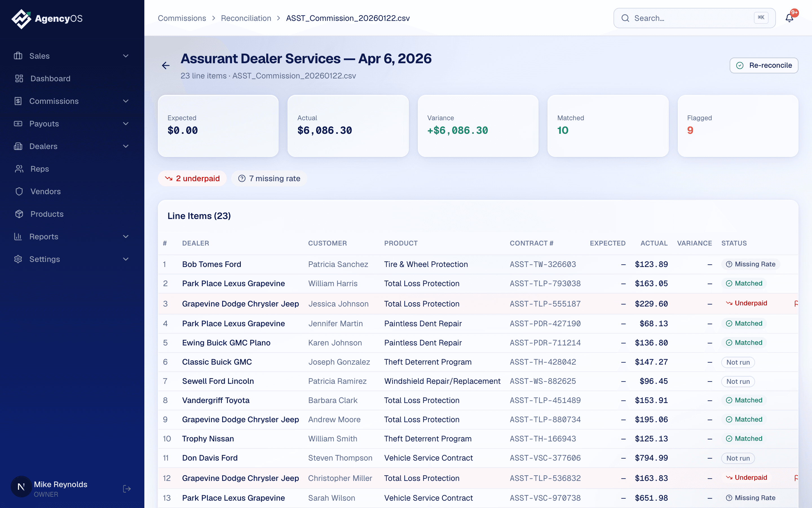Screen dimensions: 812x508
Task: Click contract ASST-TW-326603
Action: [x=542, y=264]
